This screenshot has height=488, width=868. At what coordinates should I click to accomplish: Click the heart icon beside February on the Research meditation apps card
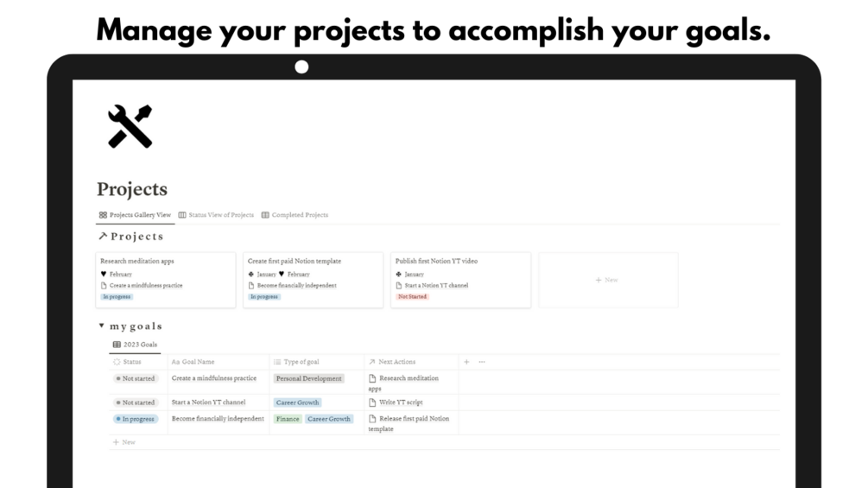tap(104, 274)
